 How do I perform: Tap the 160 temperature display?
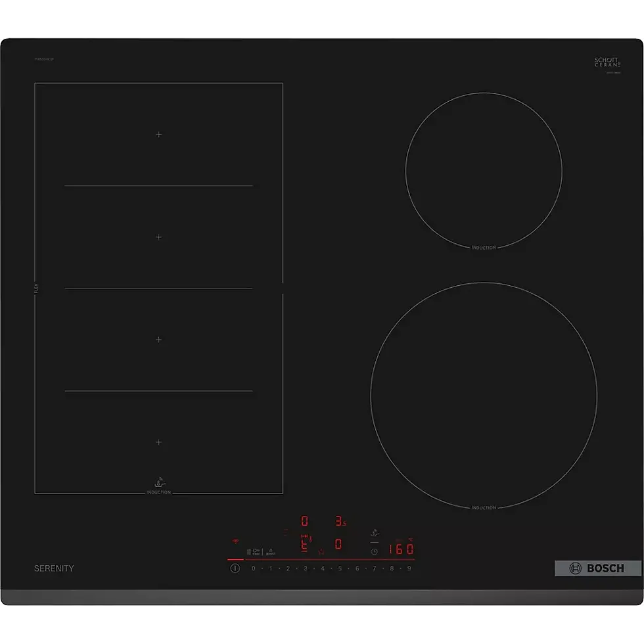pyautogui.click(x=402, y=549)
